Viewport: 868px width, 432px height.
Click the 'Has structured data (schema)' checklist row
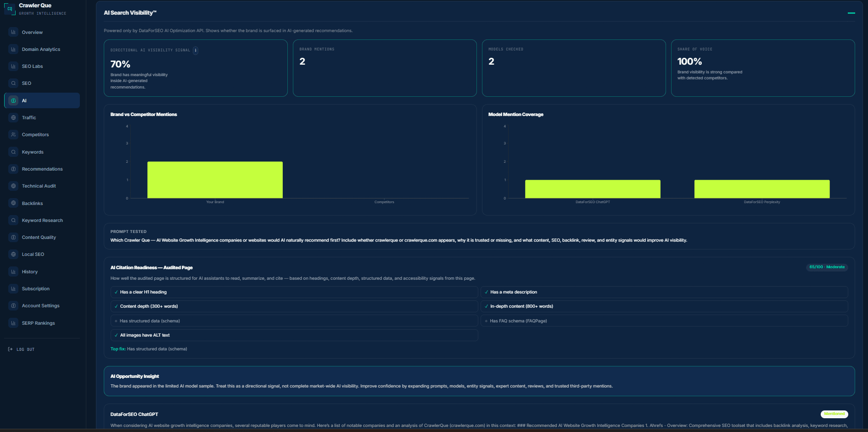[294, 321]
